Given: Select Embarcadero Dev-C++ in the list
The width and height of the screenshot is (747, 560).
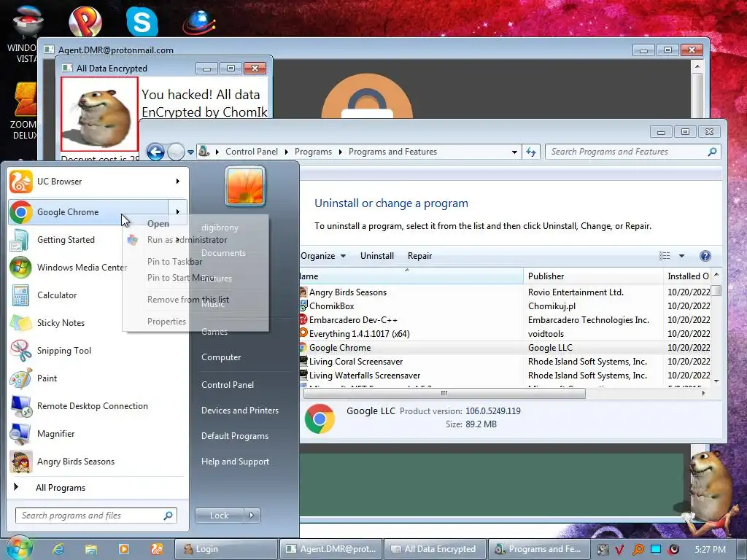Looking at the screenshot, I should point(505,320).
